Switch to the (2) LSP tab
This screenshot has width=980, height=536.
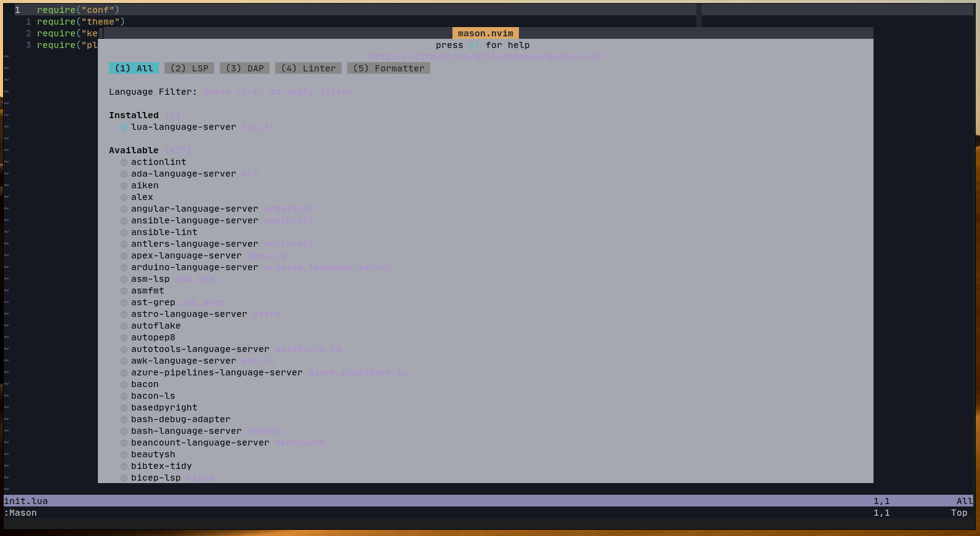click(x=190, y=68)
